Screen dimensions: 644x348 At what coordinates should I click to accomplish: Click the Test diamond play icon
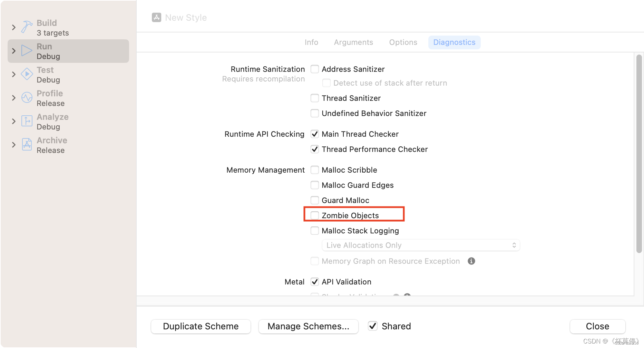27,74
